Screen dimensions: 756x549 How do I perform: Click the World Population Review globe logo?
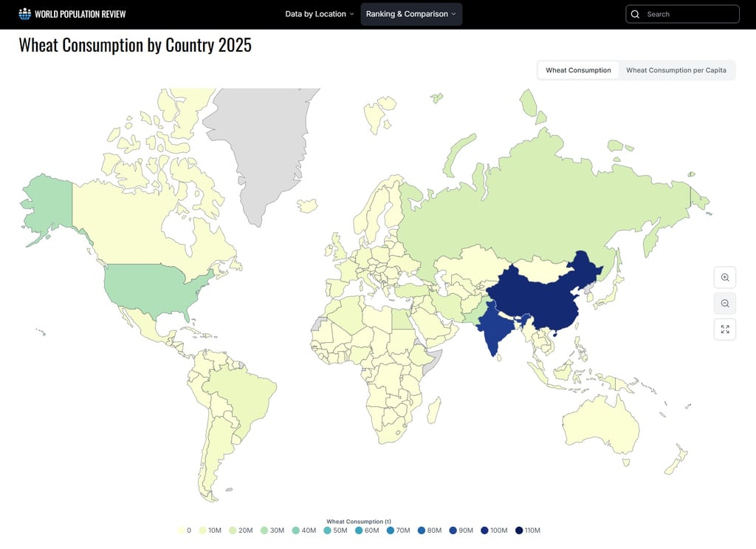coord(24,13)
